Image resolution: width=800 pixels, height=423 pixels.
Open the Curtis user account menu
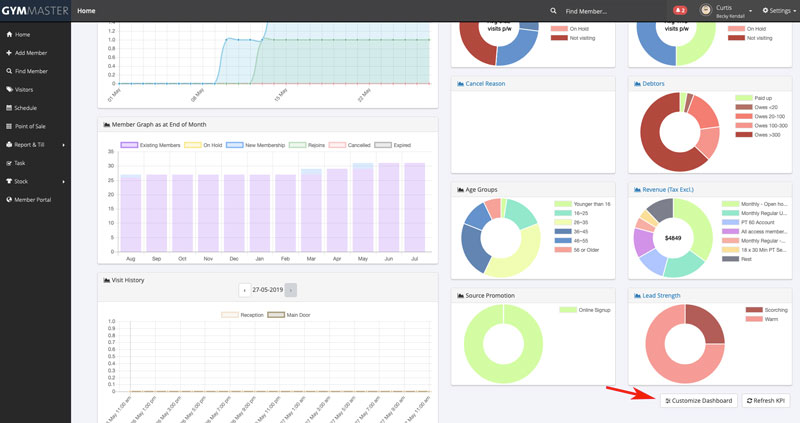coord(727,11)
